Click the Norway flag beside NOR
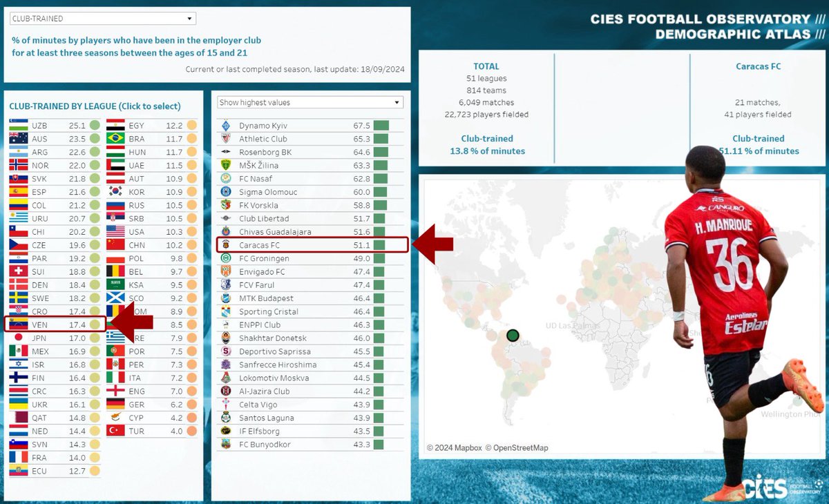 [19, 166]
